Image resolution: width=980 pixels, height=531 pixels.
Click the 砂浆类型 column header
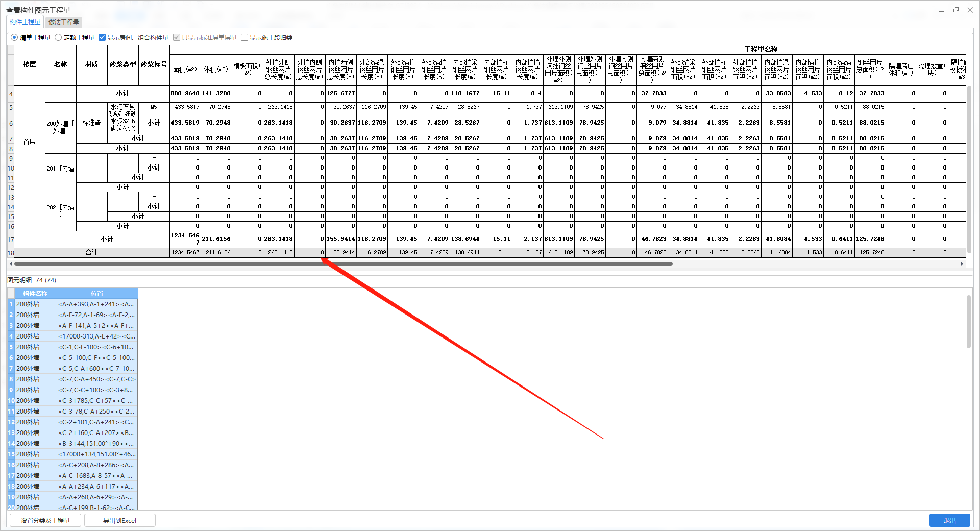click(x=122, y=65)
